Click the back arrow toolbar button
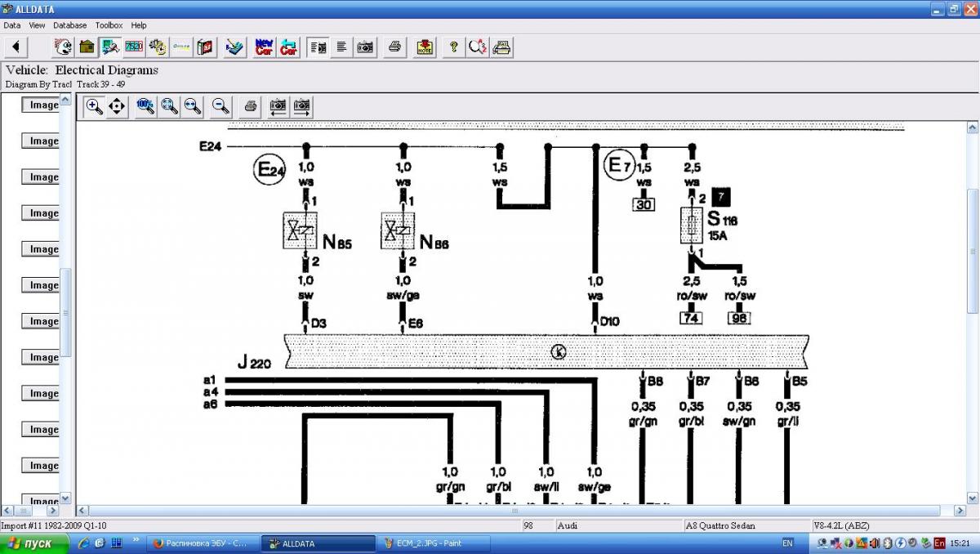Screen dimensions: 980x554 [16, 47]
